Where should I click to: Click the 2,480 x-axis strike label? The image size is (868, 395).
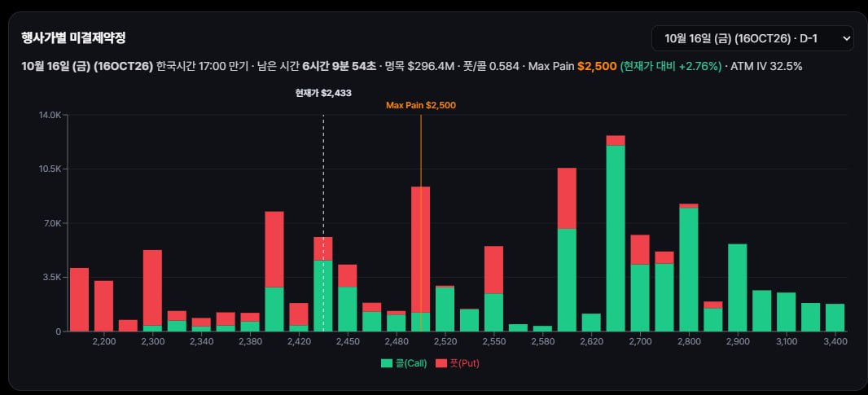coord(397,342)
